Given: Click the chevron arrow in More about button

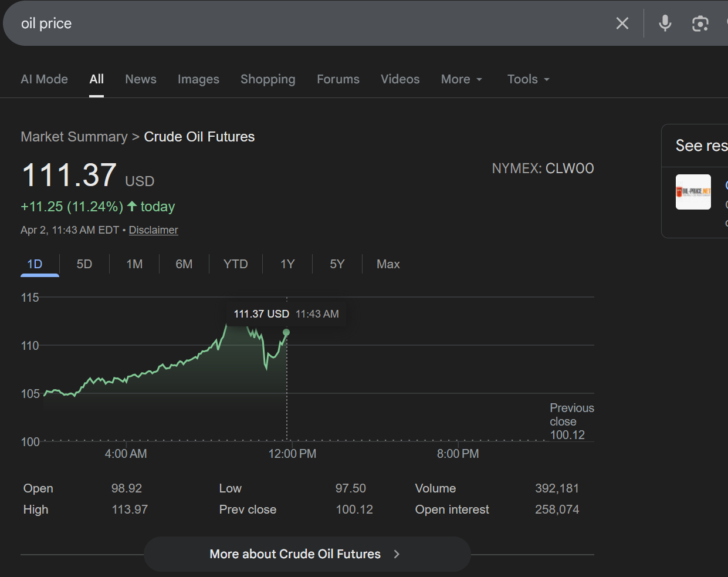Looking at the screenshot, I should [x=397, y=554].
